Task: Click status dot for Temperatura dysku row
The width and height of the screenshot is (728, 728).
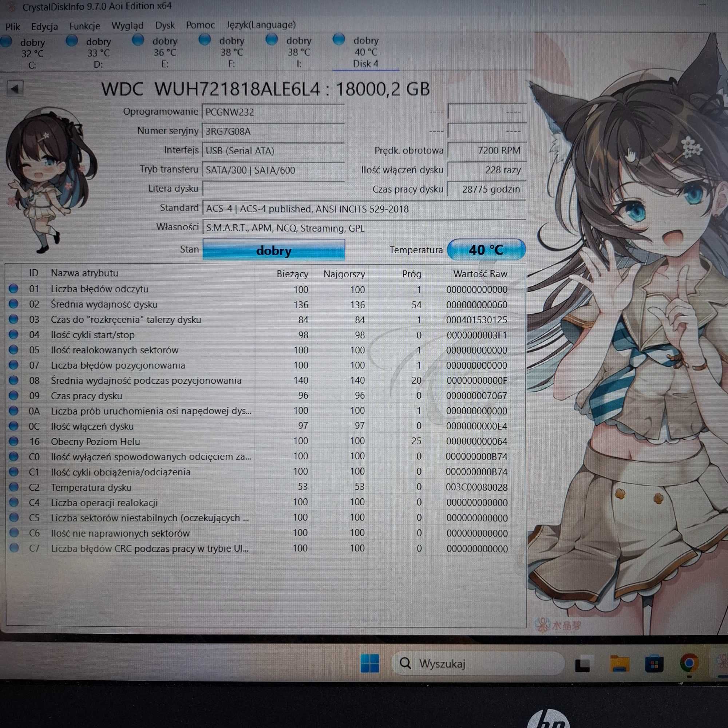Action: [x=13, y=487]
